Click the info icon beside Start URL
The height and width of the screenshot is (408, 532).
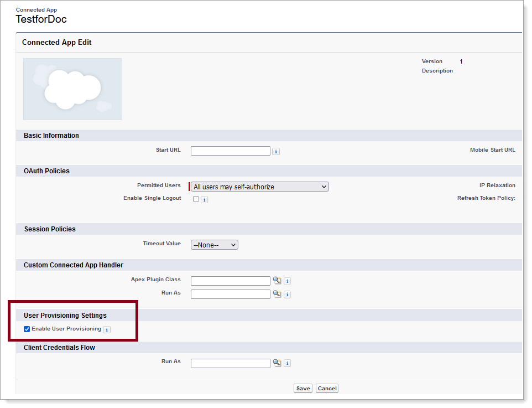pyautogui.click(x=276, y=151)
